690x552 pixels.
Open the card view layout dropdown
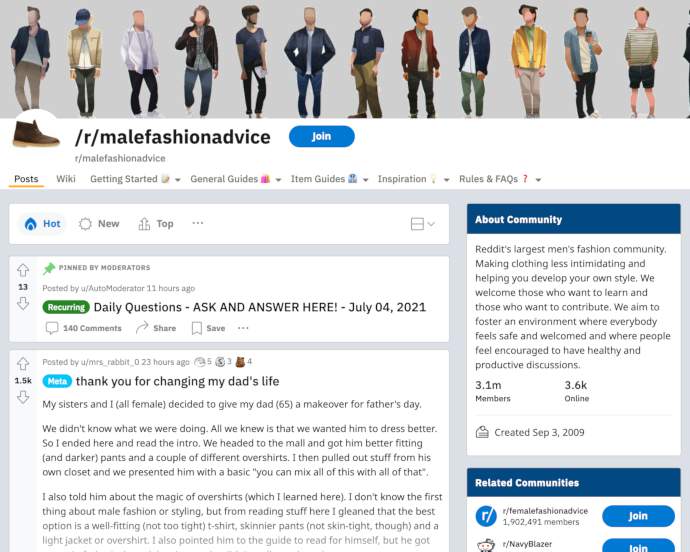pyautogui.click(x=422, y=224)
